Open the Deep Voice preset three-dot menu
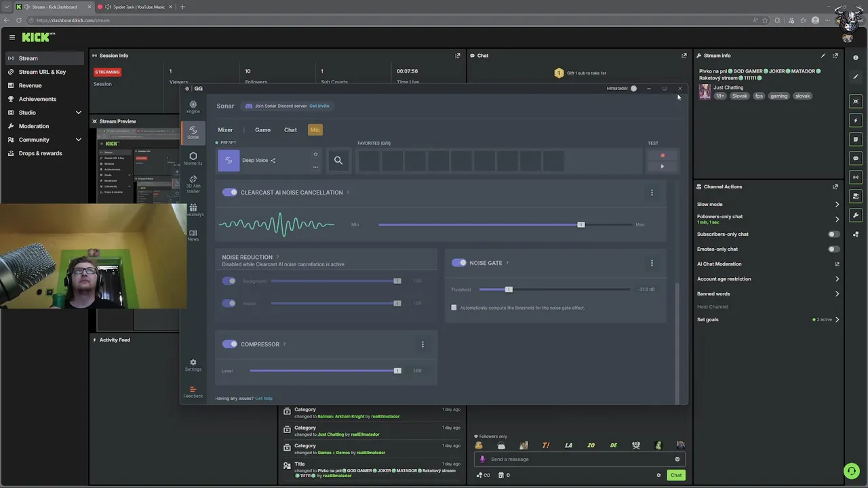This screenshot has width=868, height=488. click(315, 167)
